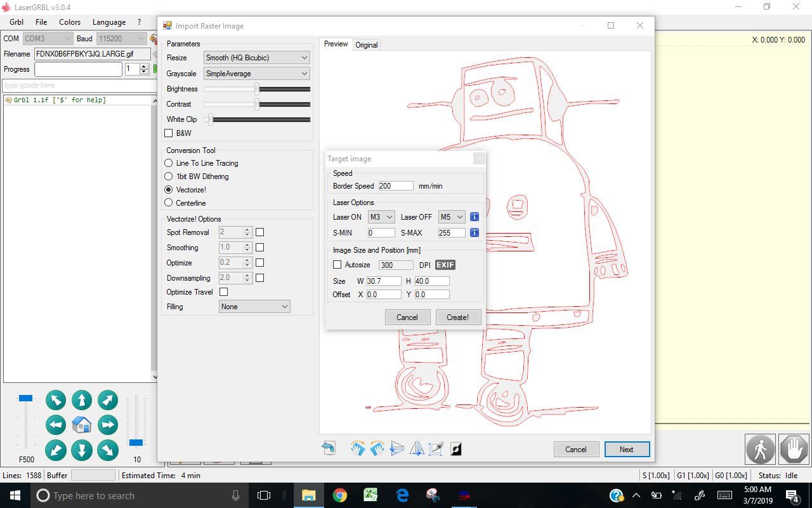This screenshot has width=812, height=508.
Task: Open the Laser ON mode dropdown
Action: [381, 217]
